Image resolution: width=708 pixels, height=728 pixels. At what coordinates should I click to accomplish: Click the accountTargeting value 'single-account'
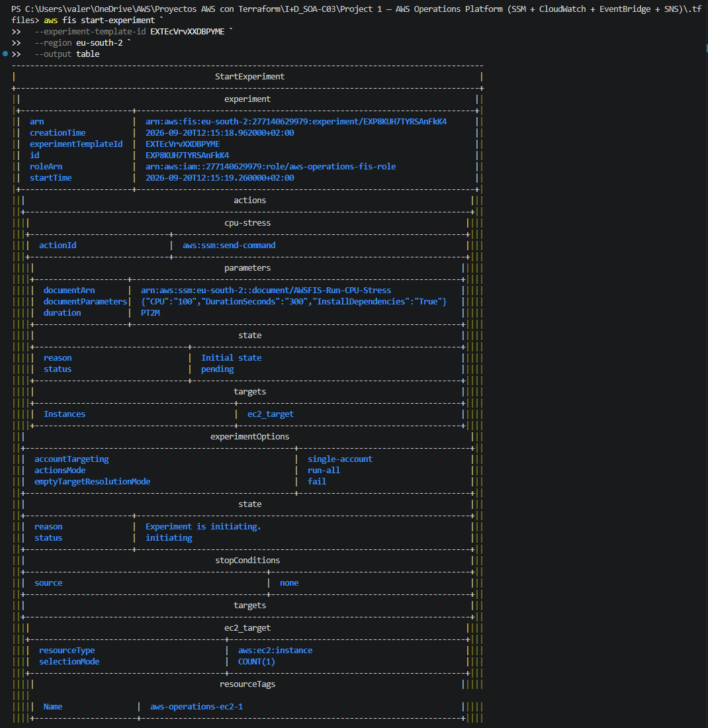pyautogui.click(x=340, y=459)
